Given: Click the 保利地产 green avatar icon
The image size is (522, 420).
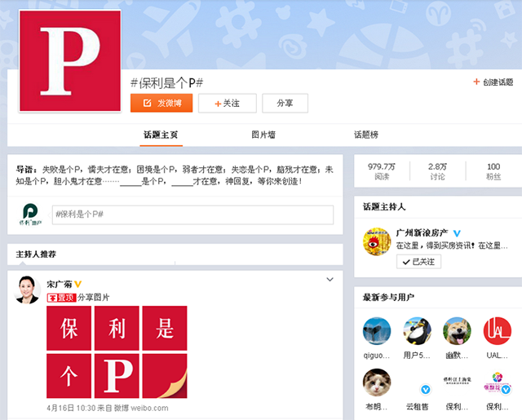Looking at the screenshot, I should 30,214.
